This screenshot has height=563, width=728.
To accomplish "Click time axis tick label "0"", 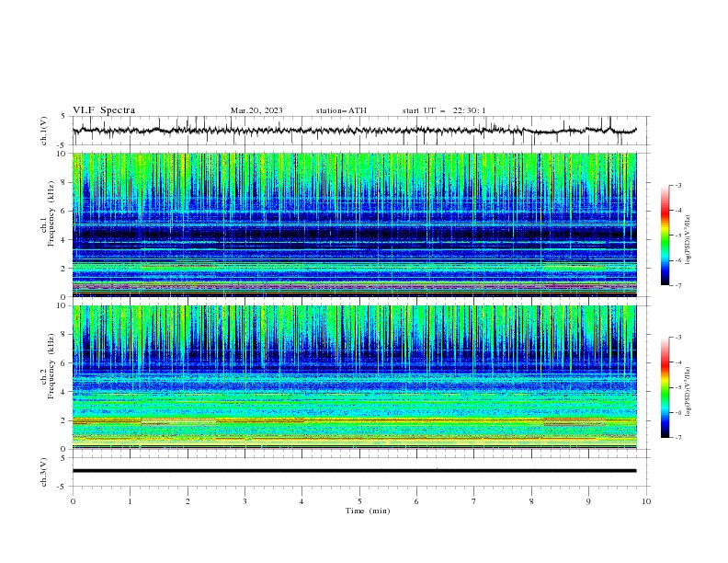I will pyautogui.click(x=73, y=501).
